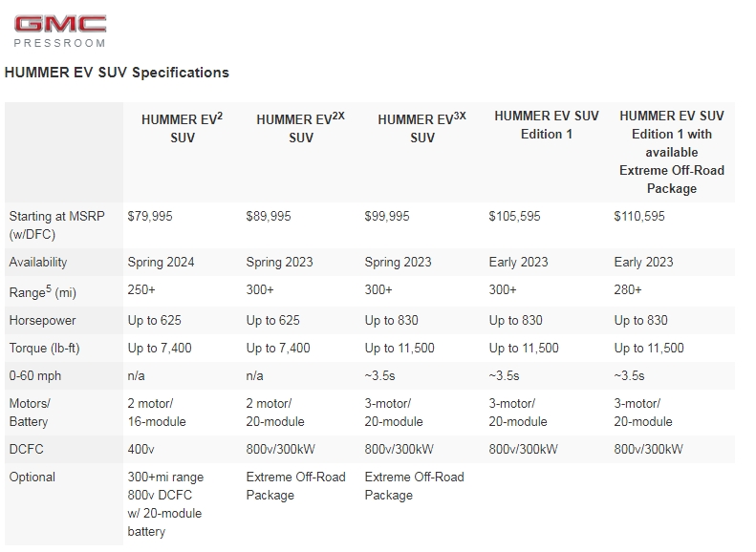The width and height of the screenshot is (756, 552).
Task: Click the Starting at MSRP row label
Action: [57, 225]
